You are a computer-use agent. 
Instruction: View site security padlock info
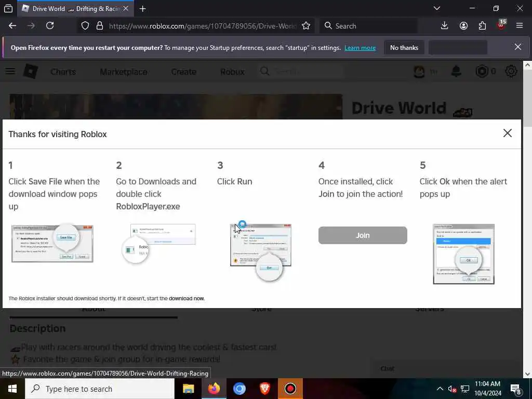(99, 26)
